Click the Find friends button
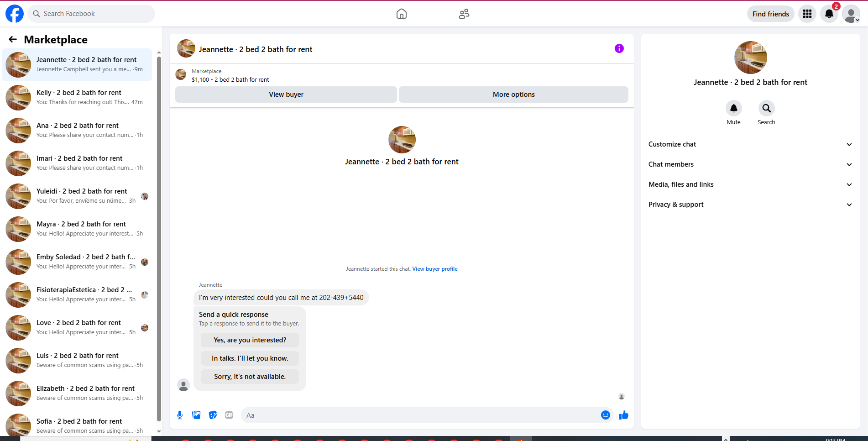This screenshot has height=441, width=868. (771, 14)
